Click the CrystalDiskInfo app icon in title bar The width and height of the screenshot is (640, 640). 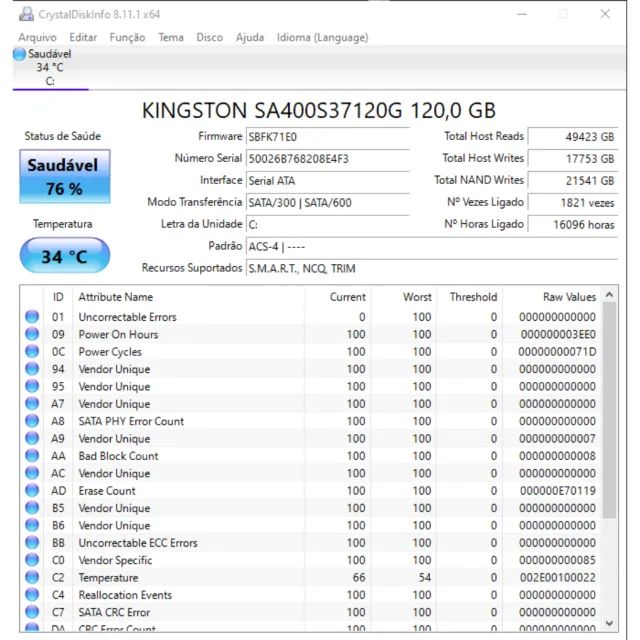point(26,14)
